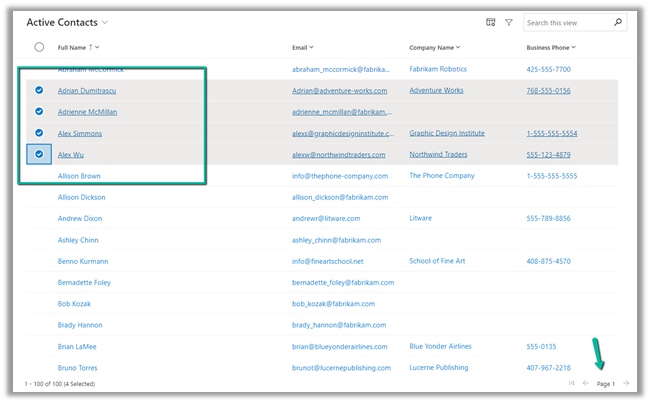Uncheck the Adrian Dumitrascu row
The width and height of the screenshot is (650, 403).
click(39, 90)
